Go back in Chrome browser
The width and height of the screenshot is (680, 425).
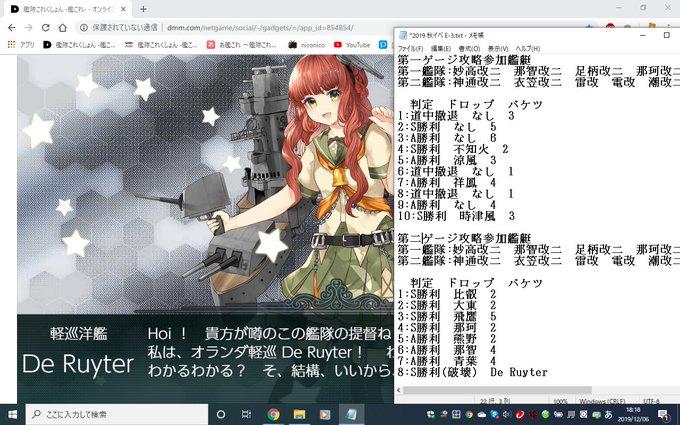click(12, 28)
